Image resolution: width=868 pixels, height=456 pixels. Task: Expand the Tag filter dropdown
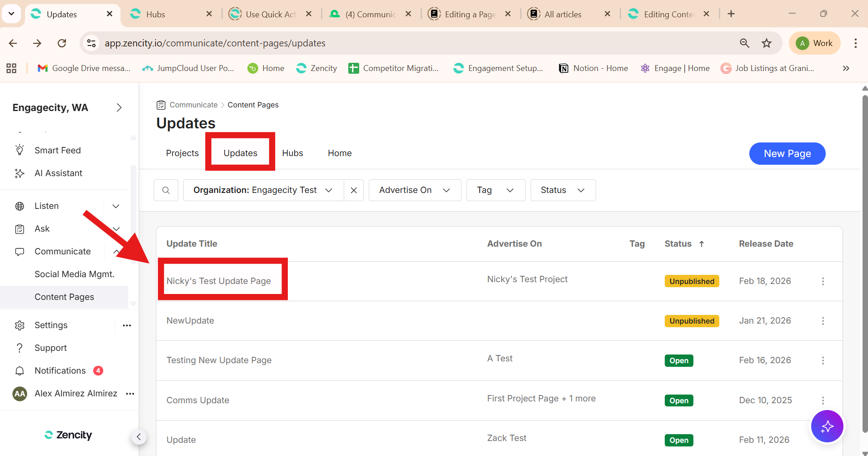495,190
